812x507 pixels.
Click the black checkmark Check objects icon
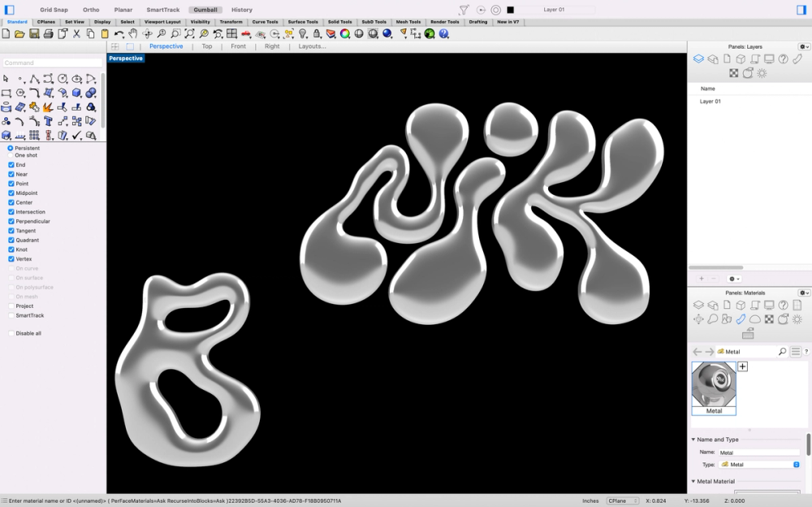pos(76,136)
